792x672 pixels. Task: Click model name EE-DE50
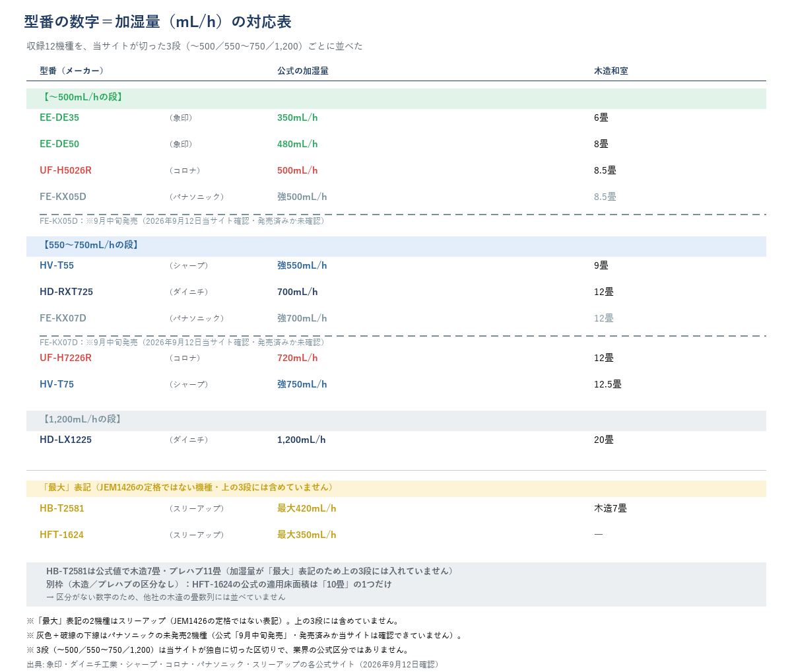(59, 144)
